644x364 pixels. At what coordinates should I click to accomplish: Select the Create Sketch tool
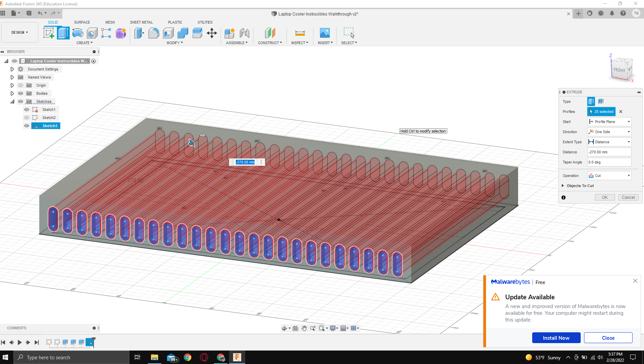click(49, 33)
